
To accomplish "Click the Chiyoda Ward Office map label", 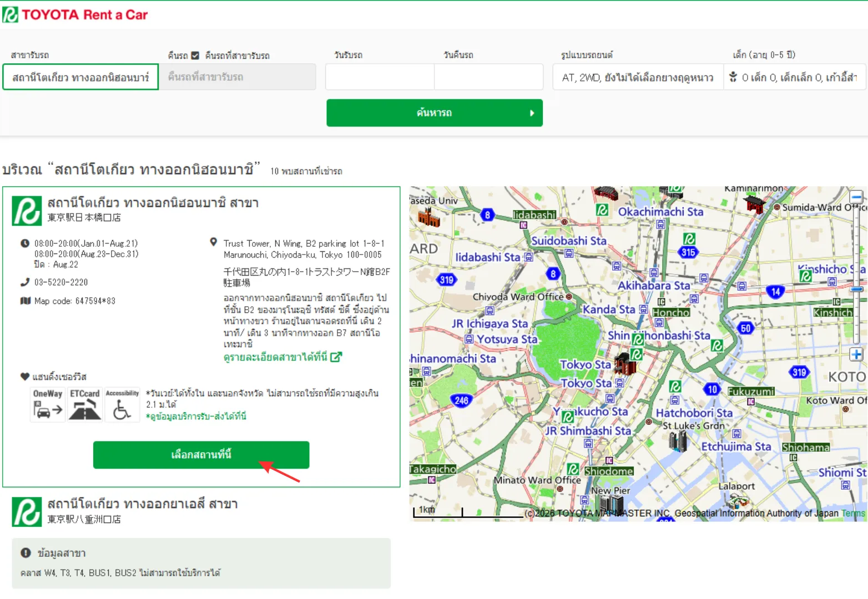I will (518, 297).
